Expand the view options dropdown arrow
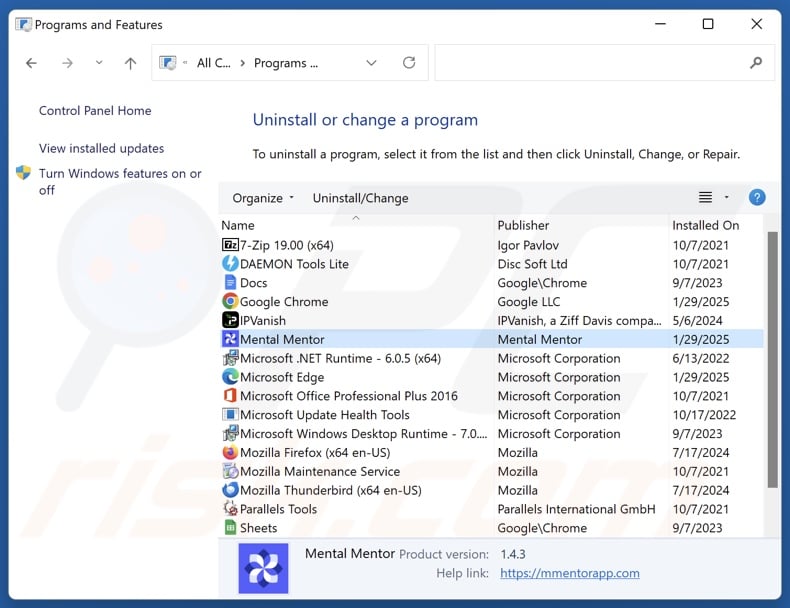 coord(727,197)
